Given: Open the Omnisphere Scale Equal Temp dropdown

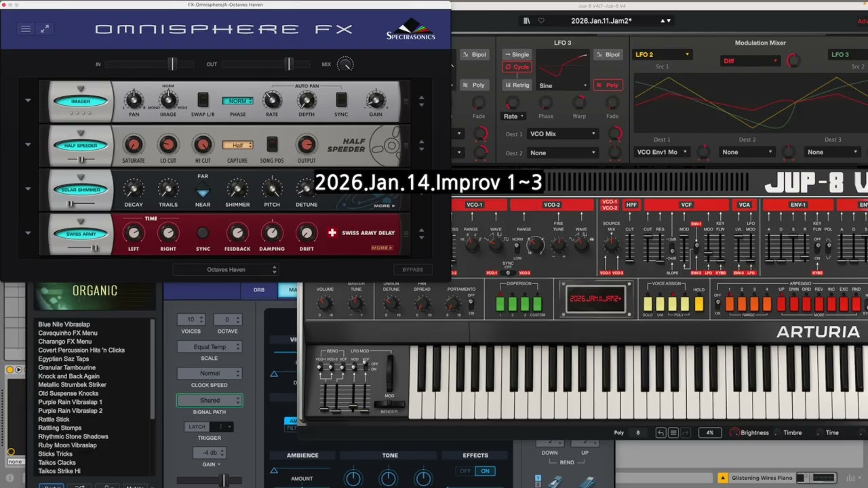Looking at the screenshot, I should click(210, 346).
